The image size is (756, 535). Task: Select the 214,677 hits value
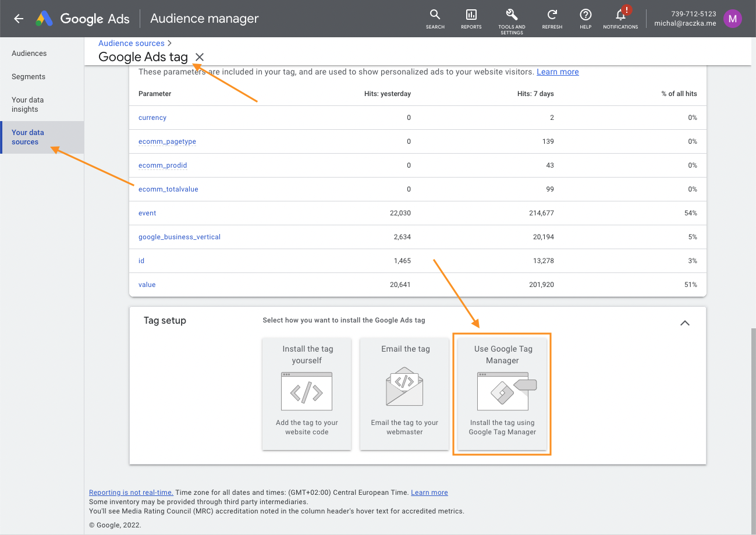tap(541, 213)
